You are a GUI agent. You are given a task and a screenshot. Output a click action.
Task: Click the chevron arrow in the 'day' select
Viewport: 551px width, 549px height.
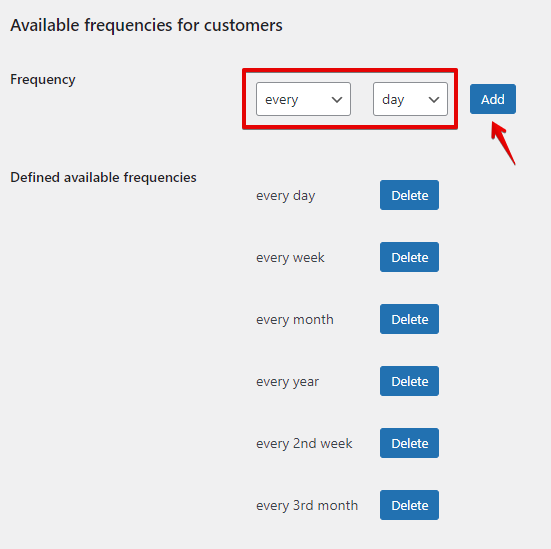434,100
